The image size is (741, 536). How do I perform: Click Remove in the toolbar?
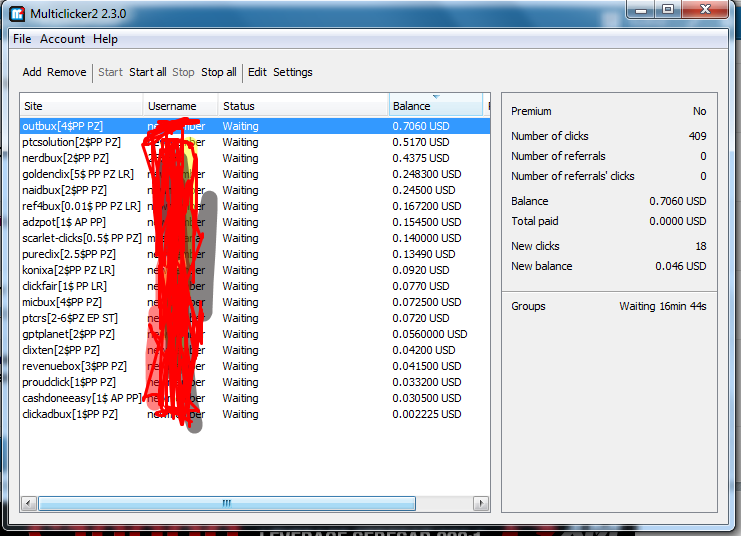(x=67, y=72)
